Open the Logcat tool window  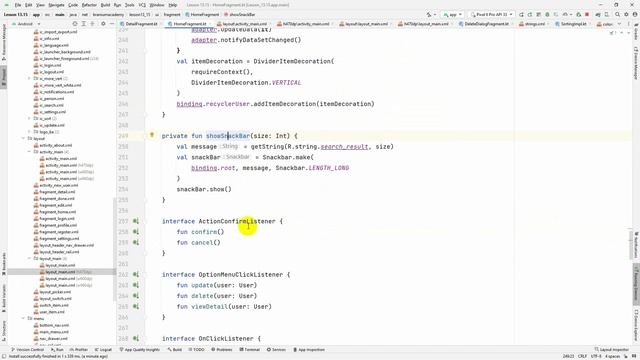[103, 350]
